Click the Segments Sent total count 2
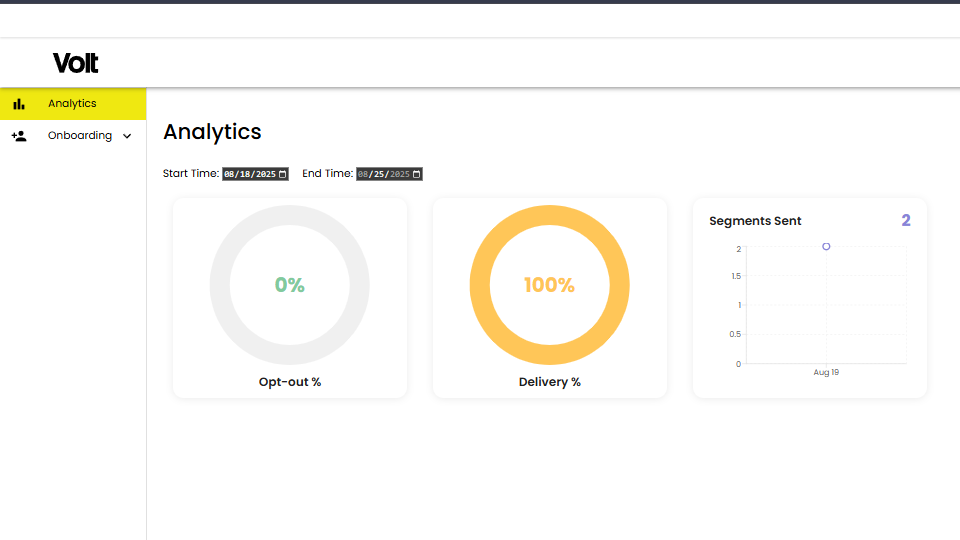This screenshot has width=960, height=540. coord(906,220)
